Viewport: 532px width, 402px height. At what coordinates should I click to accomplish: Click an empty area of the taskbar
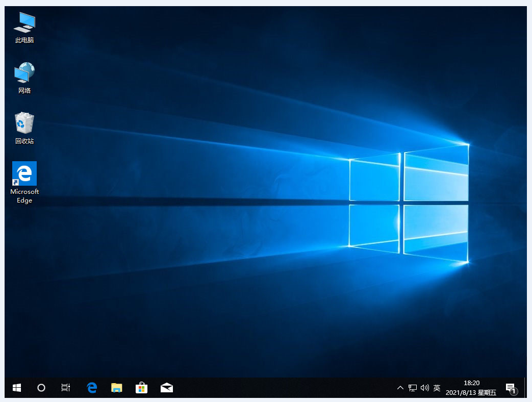[x=281, y=388]
